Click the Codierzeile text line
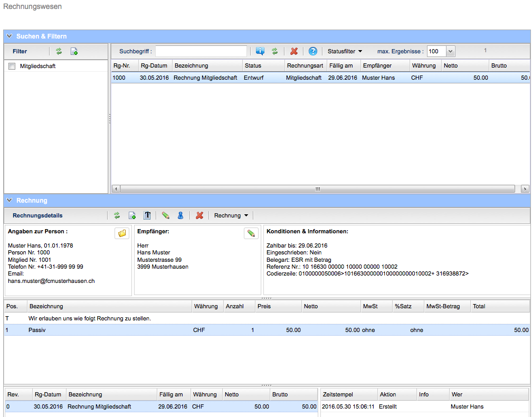532x417 pixels. pyautogui.click(x=367, y=273)
